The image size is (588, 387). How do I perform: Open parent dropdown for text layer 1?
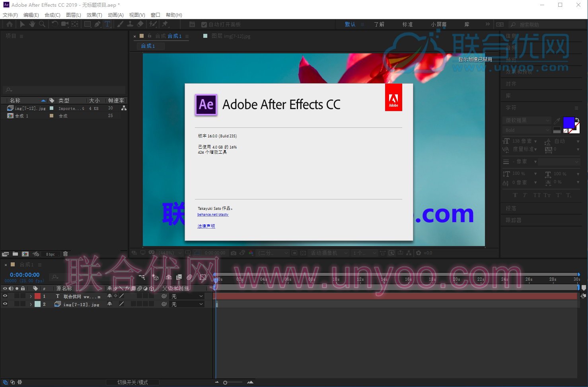coord(187,296)
